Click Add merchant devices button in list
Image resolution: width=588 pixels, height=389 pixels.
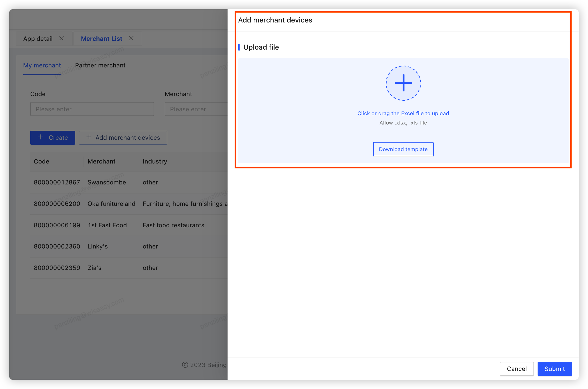[x=123, y=138]
